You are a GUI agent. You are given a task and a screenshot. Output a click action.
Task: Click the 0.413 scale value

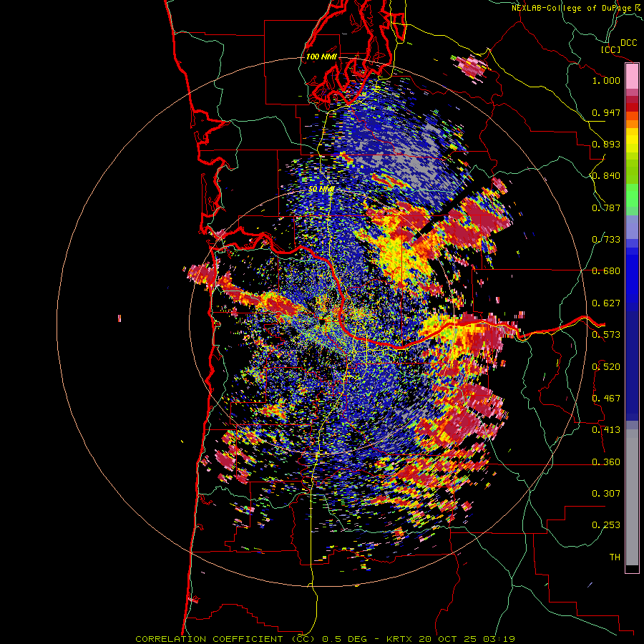tap(606, 430)
